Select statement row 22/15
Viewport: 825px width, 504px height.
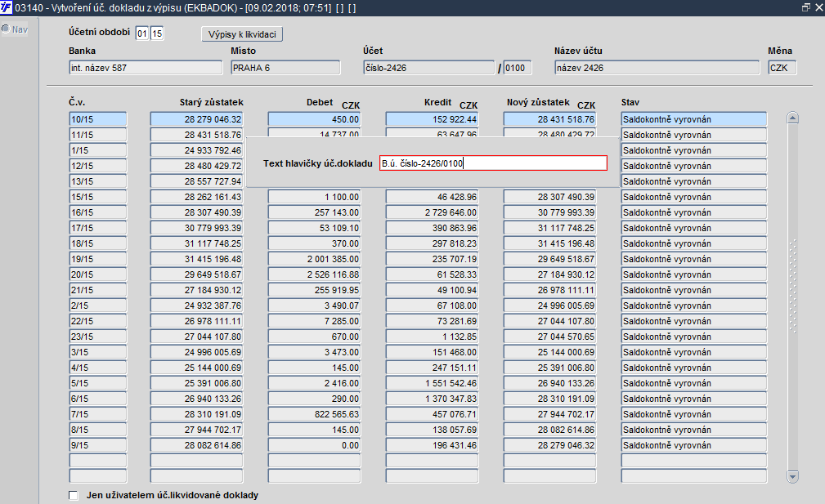98,320
